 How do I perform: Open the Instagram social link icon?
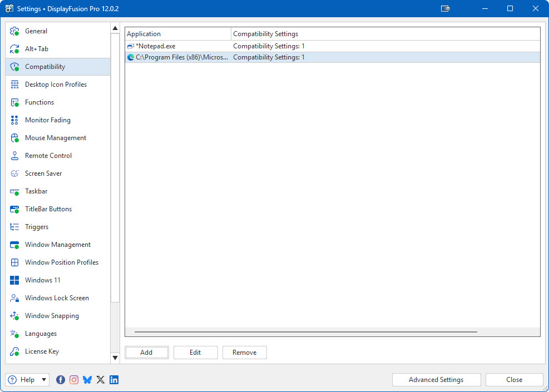pyautogui.click(x=74, y=380)
